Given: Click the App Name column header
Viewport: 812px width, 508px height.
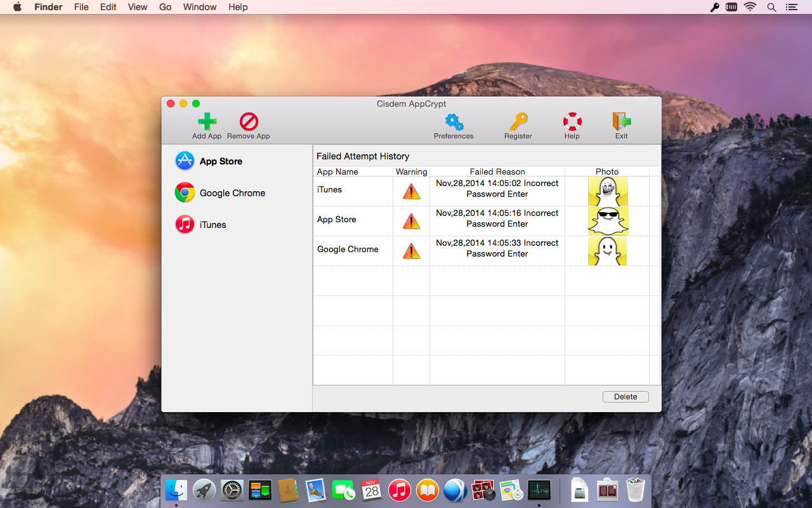Looking at the screenshot, I should point(337,171).
